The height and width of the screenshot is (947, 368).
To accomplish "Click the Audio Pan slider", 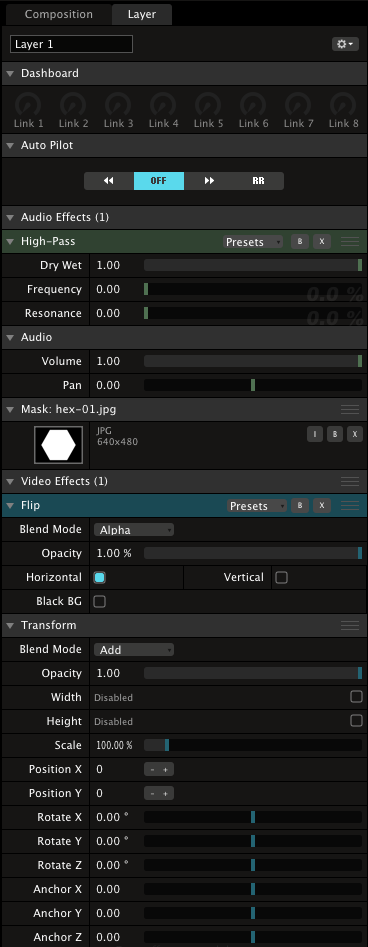I will (253, 385).
